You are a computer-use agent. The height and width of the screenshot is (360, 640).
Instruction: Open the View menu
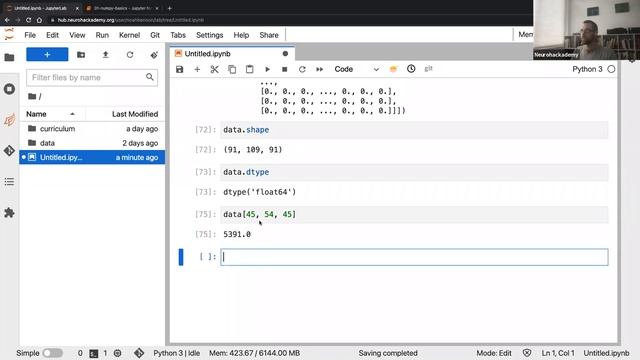tap(77, 35)
